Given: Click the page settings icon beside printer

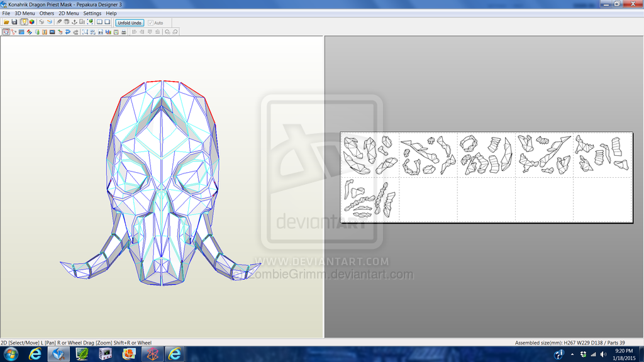Looking at the screenshot, I should [116, 32].
